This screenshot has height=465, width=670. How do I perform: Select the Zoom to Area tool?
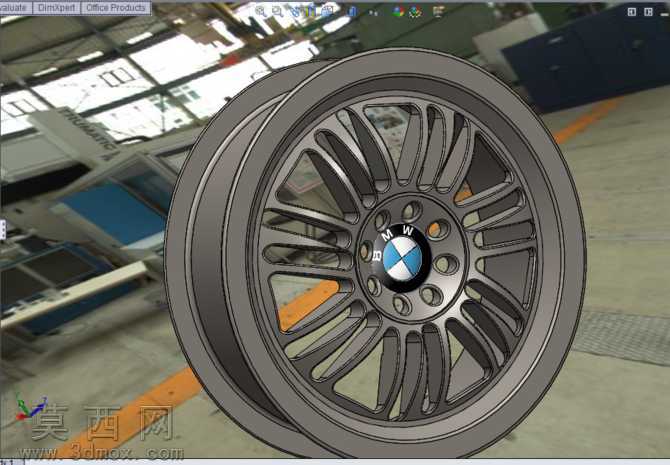(278, 12)
